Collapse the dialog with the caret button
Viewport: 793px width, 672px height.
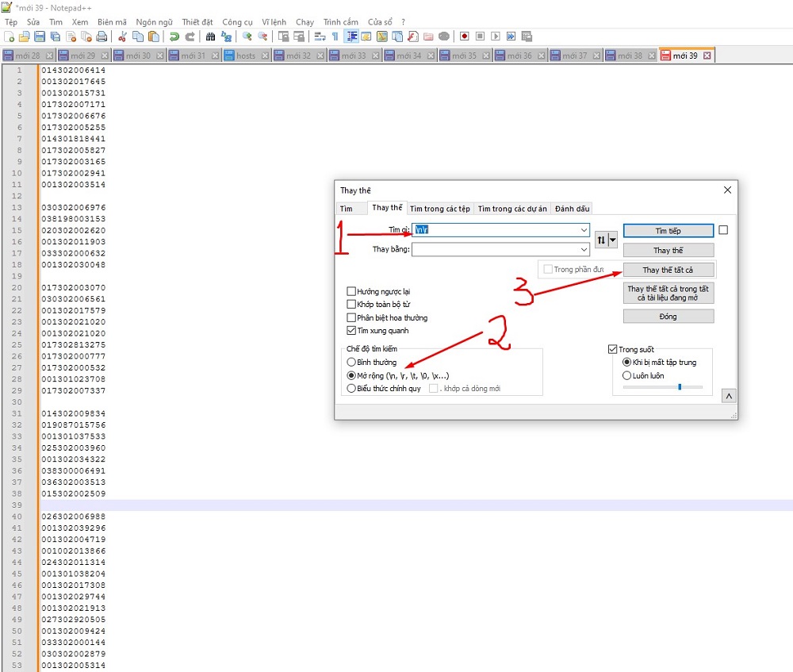(729, 396)
